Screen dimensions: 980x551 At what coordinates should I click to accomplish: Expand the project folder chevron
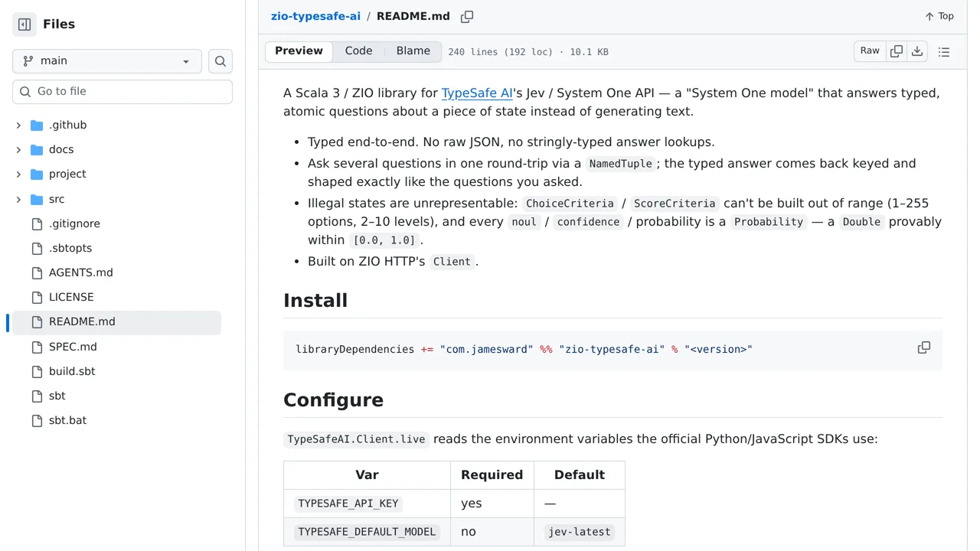coord(18,174)
